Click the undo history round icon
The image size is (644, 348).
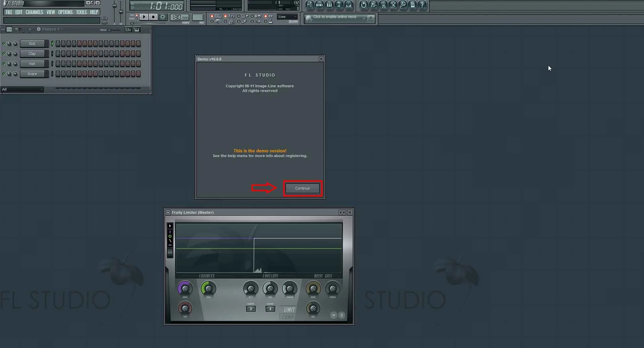[364, 5]
